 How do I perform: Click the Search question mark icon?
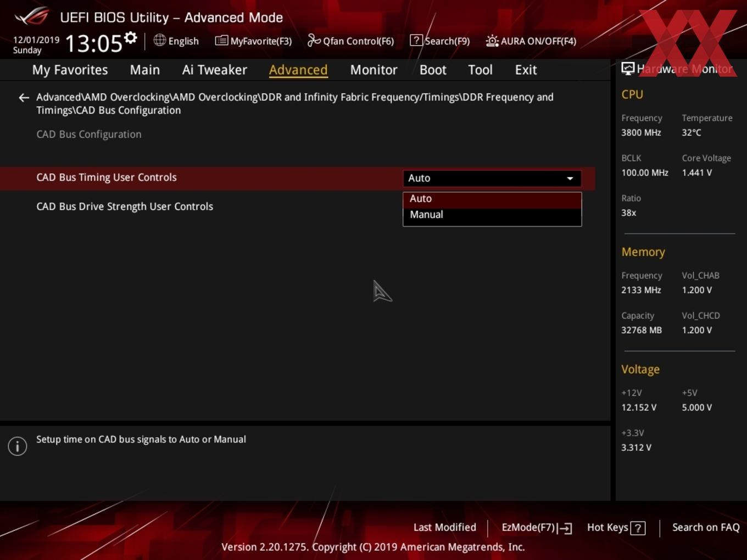416,40
